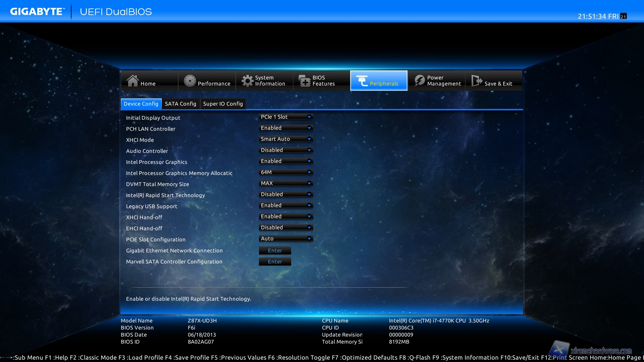Image resolution: width=644 pixels, height=362 pixels.
Task: Select the Peripherals connector icon
Action: 362,81
